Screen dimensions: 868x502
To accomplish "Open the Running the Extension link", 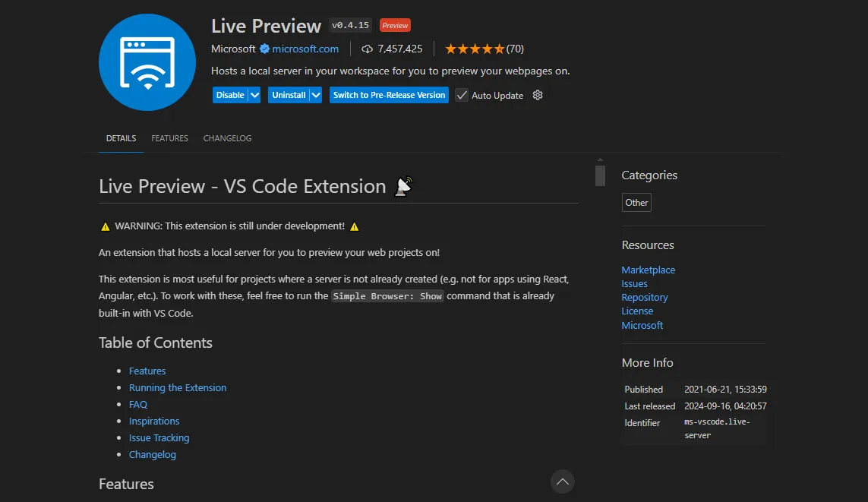I will pyautogui.click(x=178, y=387).
